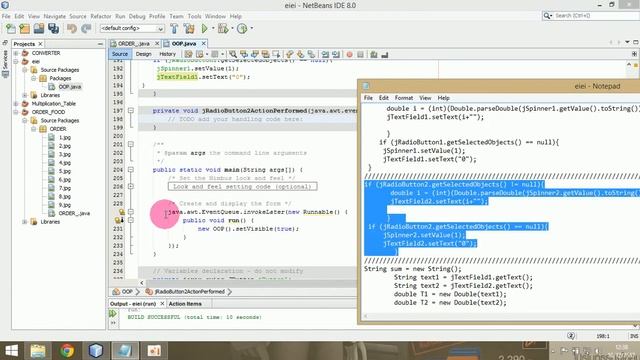Click the Debug Project toolbar icon

223,29
